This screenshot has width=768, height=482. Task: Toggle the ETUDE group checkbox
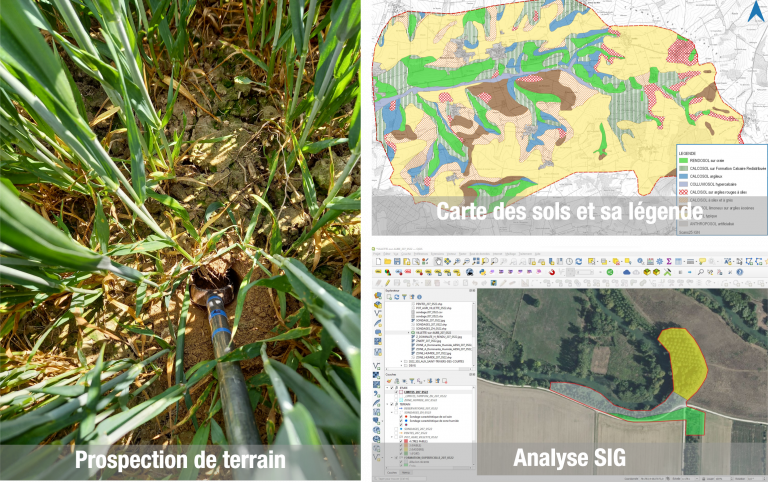(x=392, y=389)
